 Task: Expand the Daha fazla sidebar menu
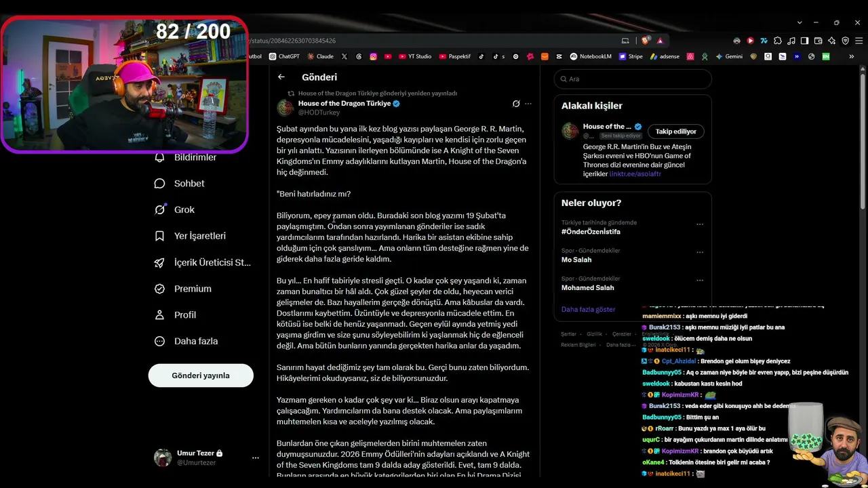coord(186,341)
